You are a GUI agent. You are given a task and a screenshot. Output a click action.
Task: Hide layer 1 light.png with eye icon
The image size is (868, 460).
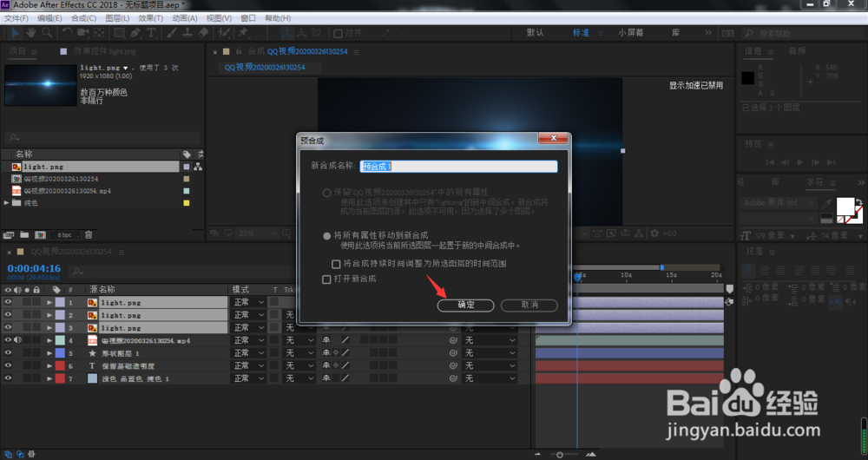click(8, 302)
